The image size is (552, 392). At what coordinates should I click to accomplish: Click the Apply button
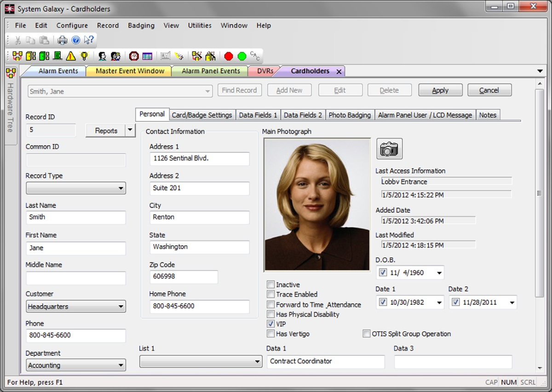tap(440, 91)
